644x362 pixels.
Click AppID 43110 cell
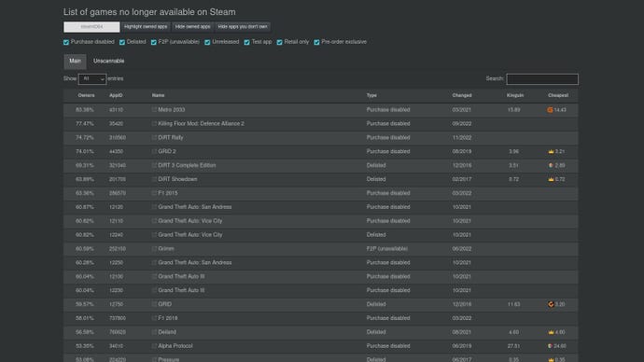(x=117, y=110)
